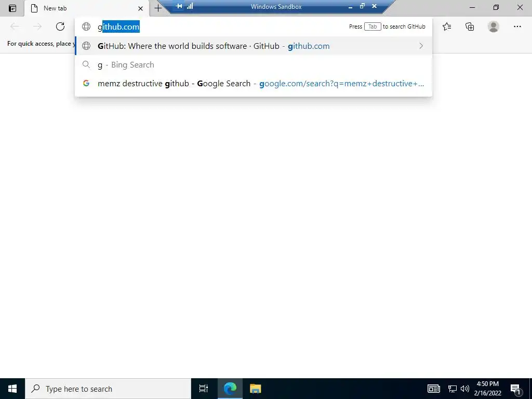
Task: Open the network status tray icon
Action: pyautogui.click(x=453, y=389)
